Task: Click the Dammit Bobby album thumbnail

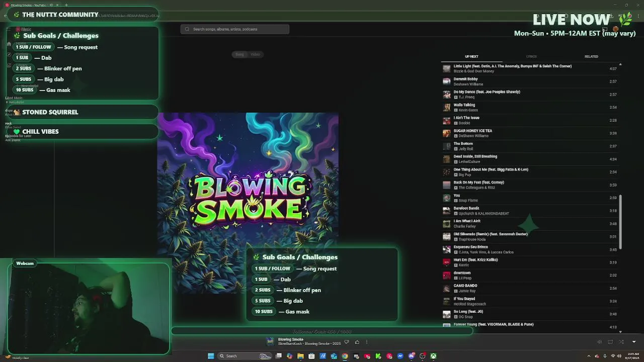Action: tap(446, 81)
